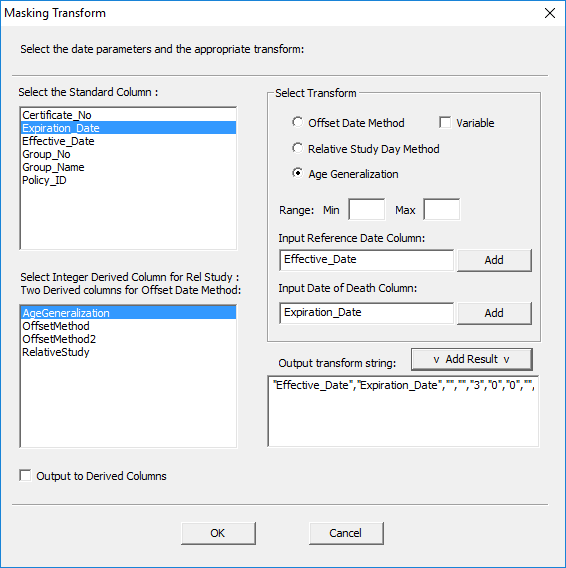566x568 pixels.
Task: Select Policy_ID from the standard columns
Action: pyautogui.click(x=128, y=180)
